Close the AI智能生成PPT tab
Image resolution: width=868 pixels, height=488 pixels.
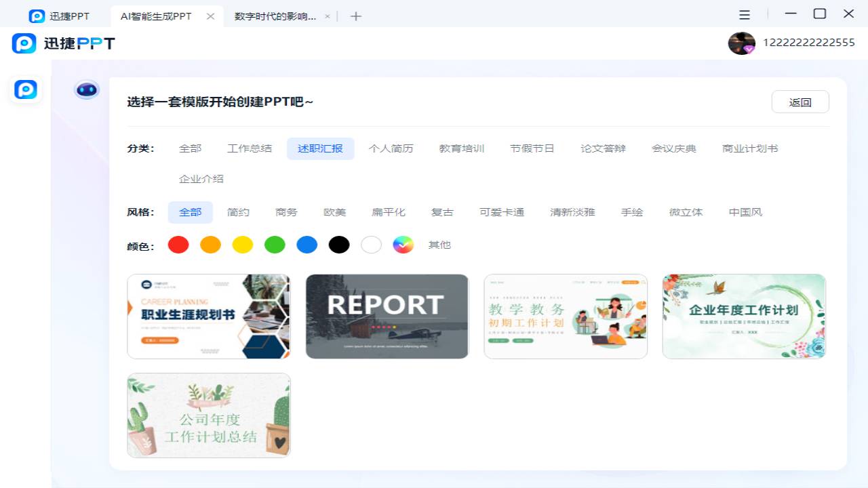pos(210,16)
